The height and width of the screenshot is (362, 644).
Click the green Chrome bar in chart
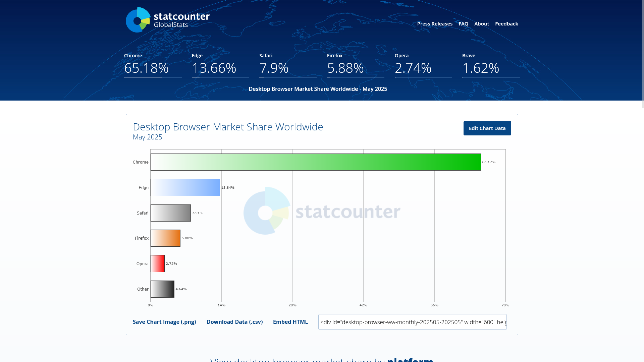tap(316, 162)
